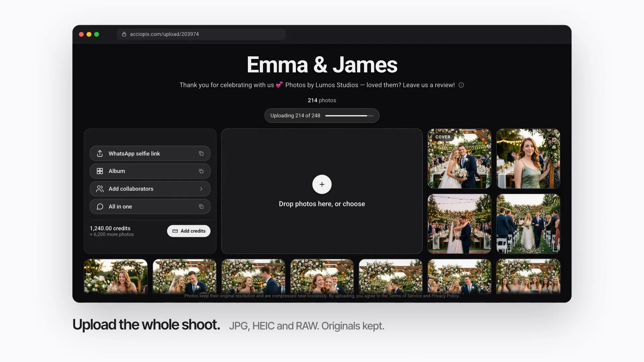Screen dimensions: 644x362
Task: Copy the All in one link
Action: pyautogui.click(x=201, y=207)
